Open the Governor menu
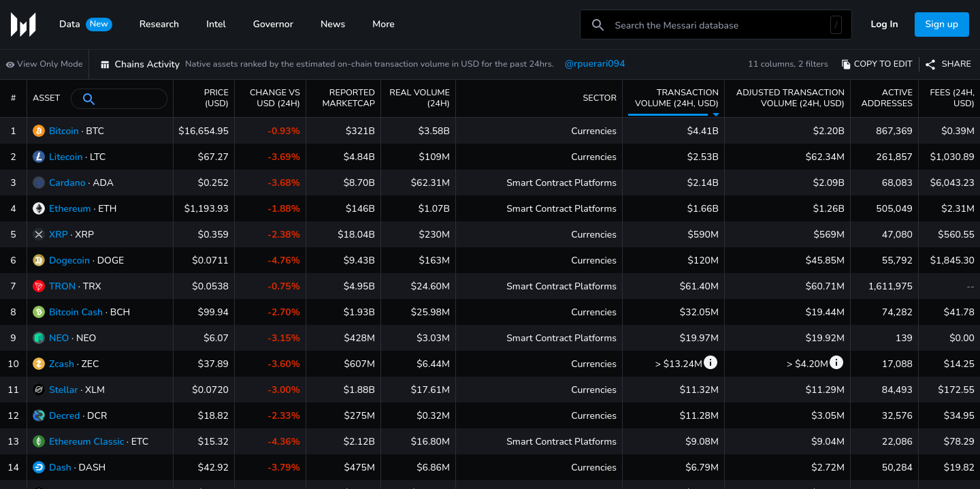The height and width of the screenshot is (489, 980). point(273,24)
